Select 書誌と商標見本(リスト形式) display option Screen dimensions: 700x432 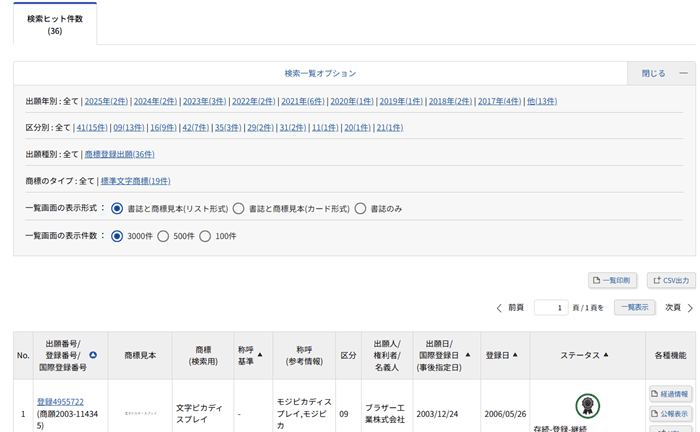tap(118, 209)
